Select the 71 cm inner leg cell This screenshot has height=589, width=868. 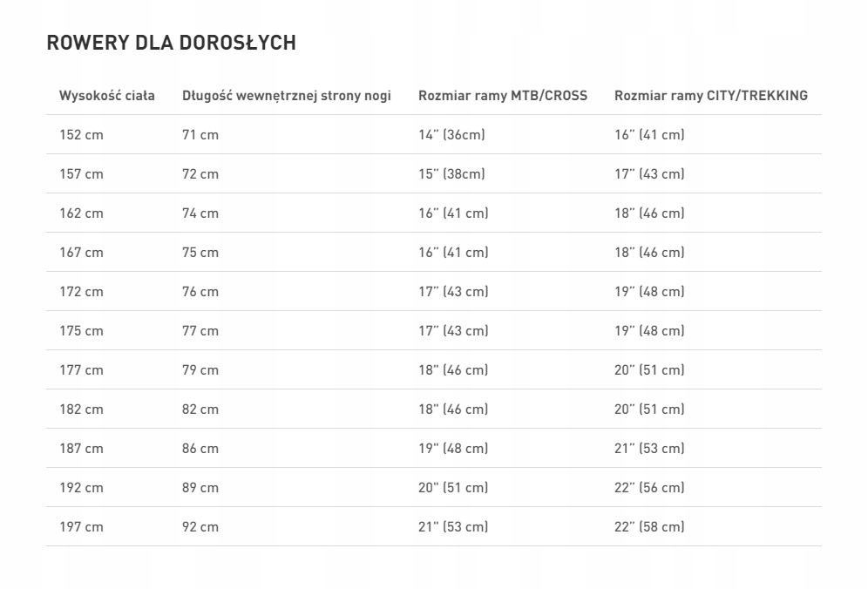(x=200, y=135)
